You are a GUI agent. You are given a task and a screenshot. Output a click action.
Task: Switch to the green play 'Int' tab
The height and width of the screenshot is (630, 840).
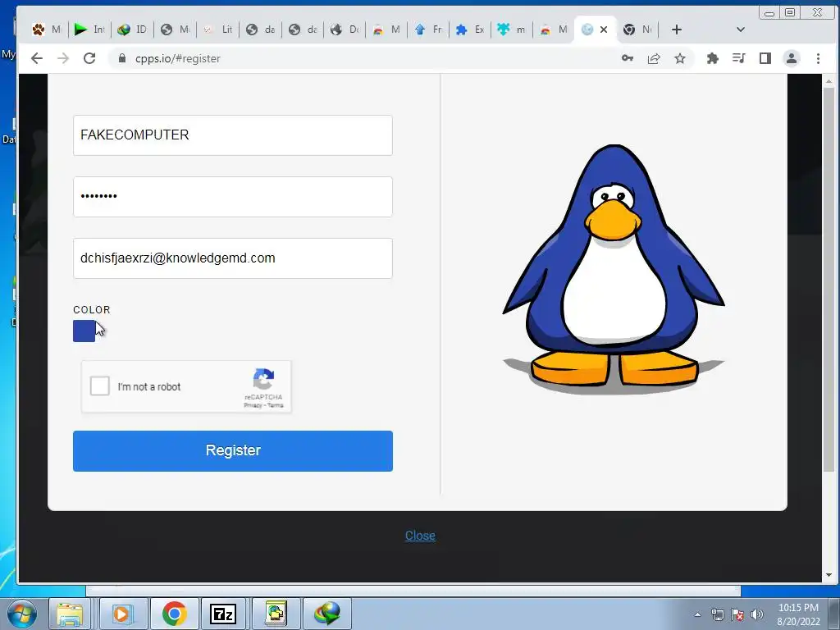click(x=89, y=30)
